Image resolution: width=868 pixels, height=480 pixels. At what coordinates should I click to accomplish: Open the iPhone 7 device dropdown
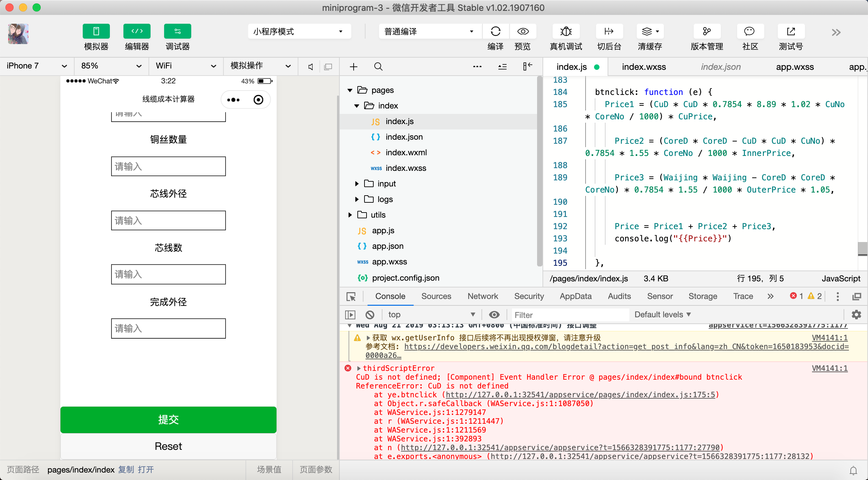click(37, 66)
